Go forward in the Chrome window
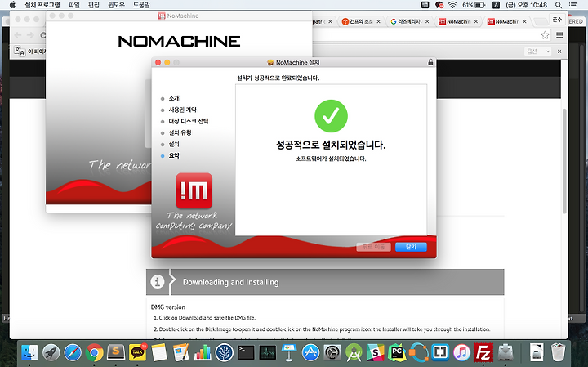Viewport: 588px width, 367px height. [30, 35]
